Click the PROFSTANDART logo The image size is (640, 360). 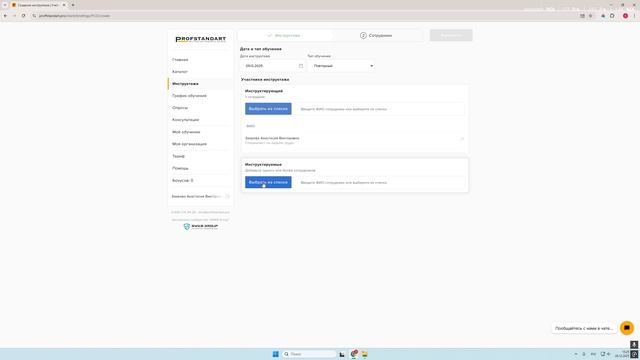(200, 39)
